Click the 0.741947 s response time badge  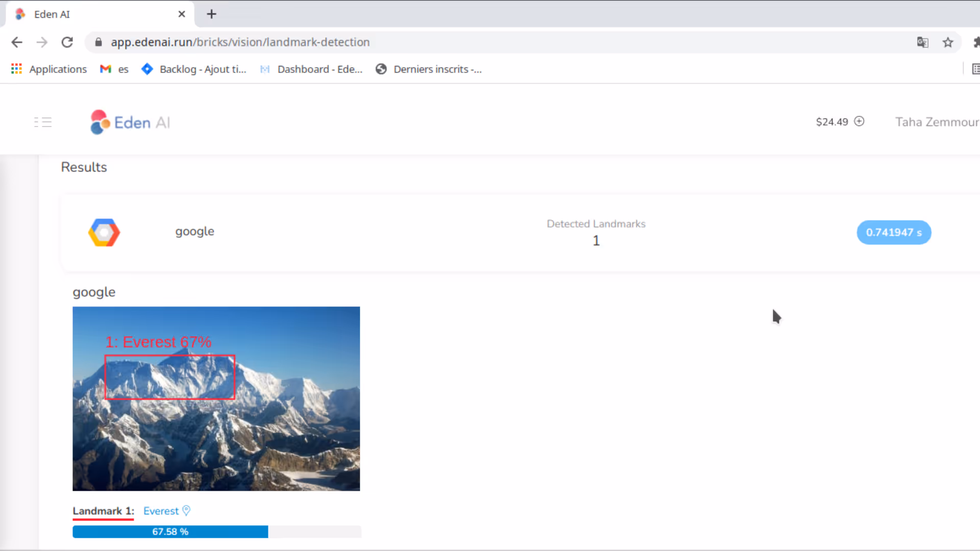click(x=893, y=233)
